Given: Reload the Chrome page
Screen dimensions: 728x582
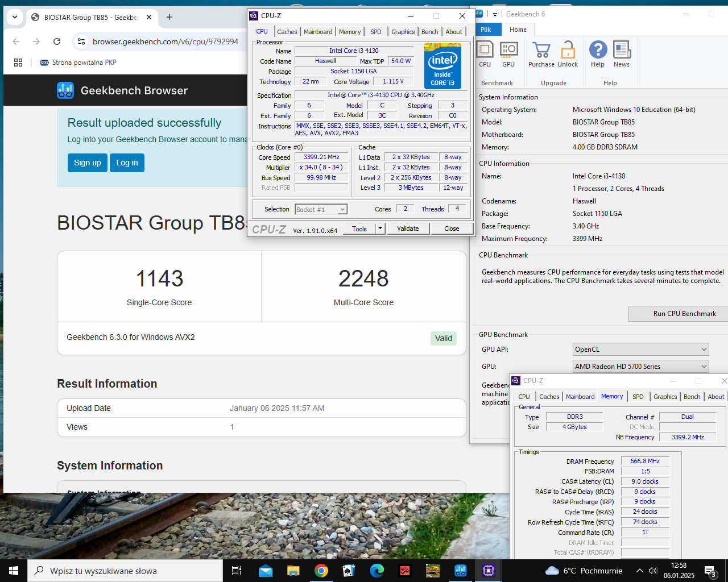Looking at the screenshot, I should [57, 41].
